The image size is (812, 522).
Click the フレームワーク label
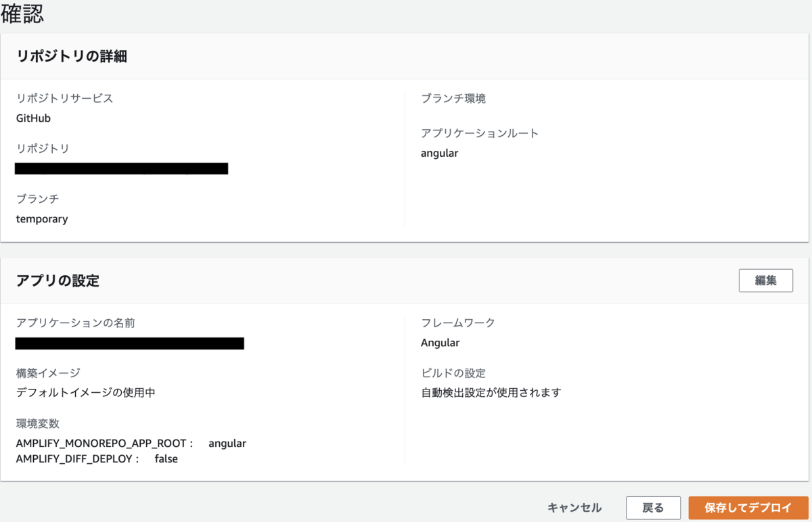point(458,323)
